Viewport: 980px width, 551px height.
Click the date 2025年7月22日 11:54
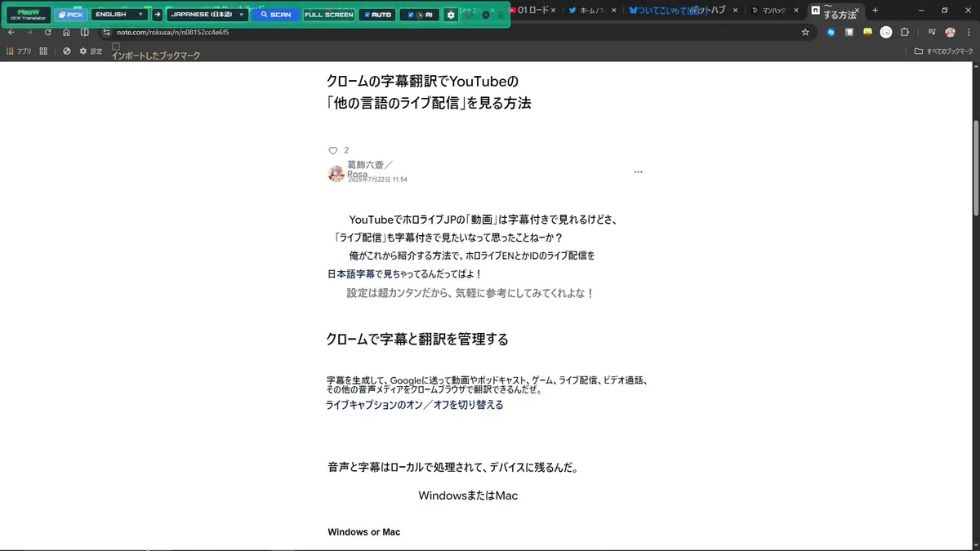point(377,180)
